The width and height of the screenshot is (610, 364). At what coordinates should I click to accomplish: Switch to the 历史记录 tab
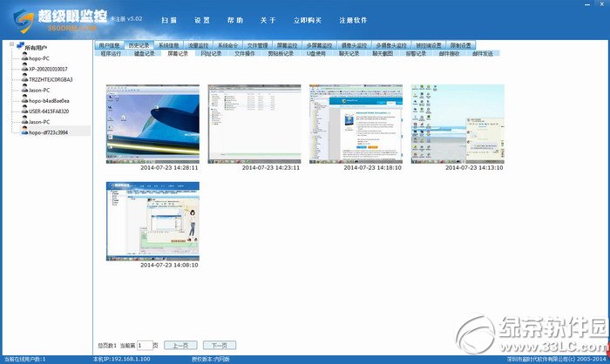[x=139, y=45]
